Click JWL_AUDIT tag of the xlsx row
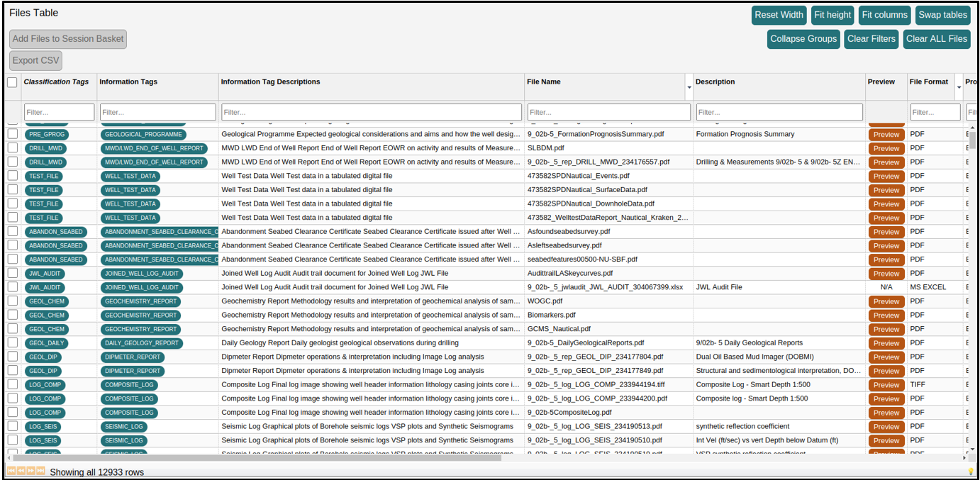 click(45, 287)
